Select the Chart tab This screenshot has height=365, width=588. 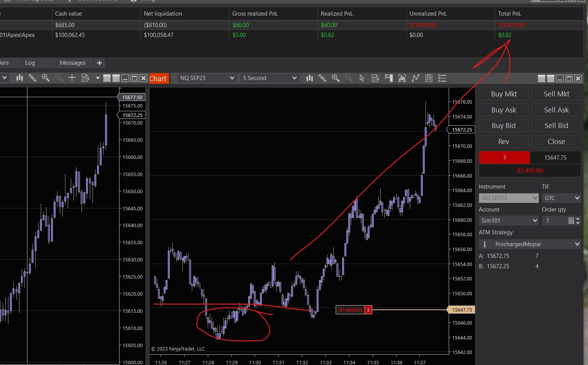tap(159, 78)
